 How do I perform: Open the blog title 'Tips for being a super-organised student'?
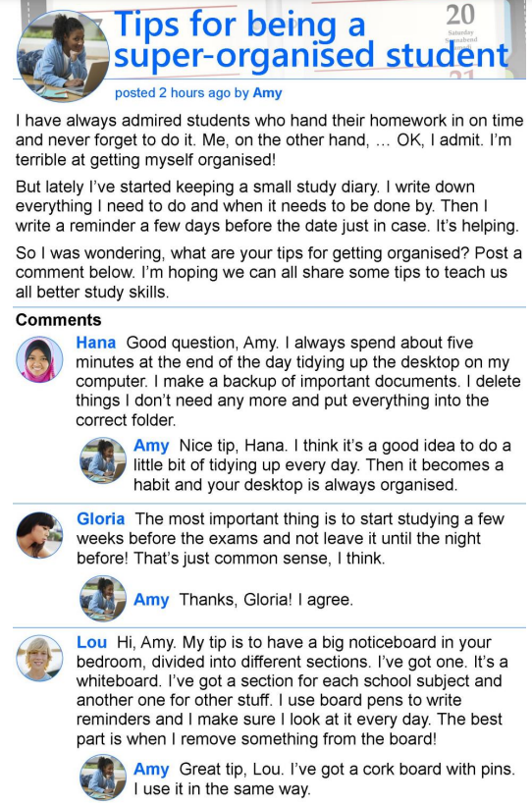pyautogui.click(x=311, y=40)
